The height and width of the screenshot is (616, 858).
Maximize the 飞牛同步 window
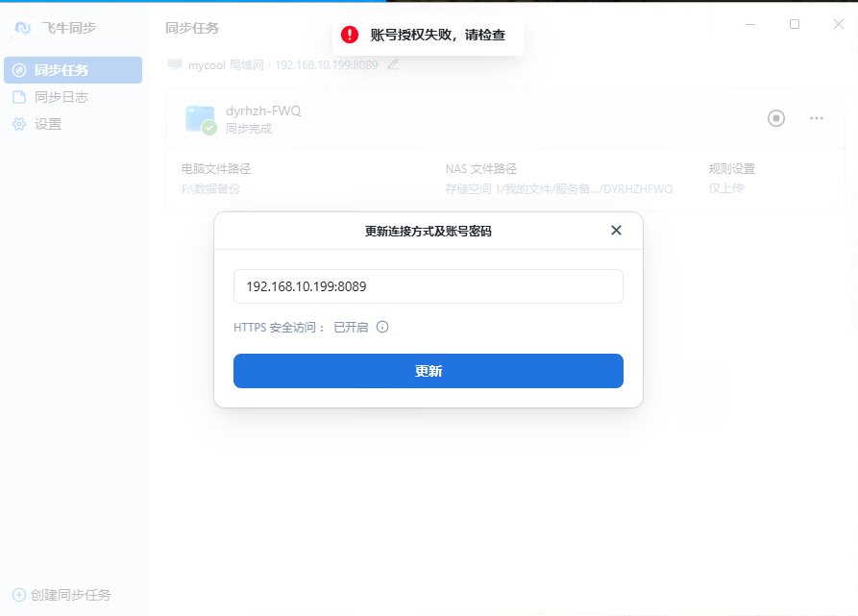[x=795, y=24]
